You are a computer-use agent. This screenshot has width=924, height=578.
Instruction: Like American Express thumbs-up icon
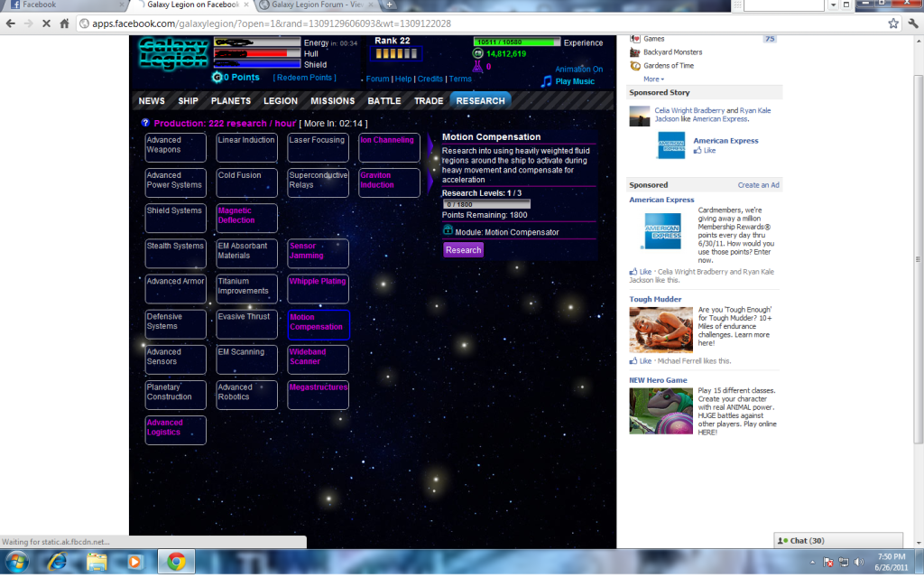point(698,151)
